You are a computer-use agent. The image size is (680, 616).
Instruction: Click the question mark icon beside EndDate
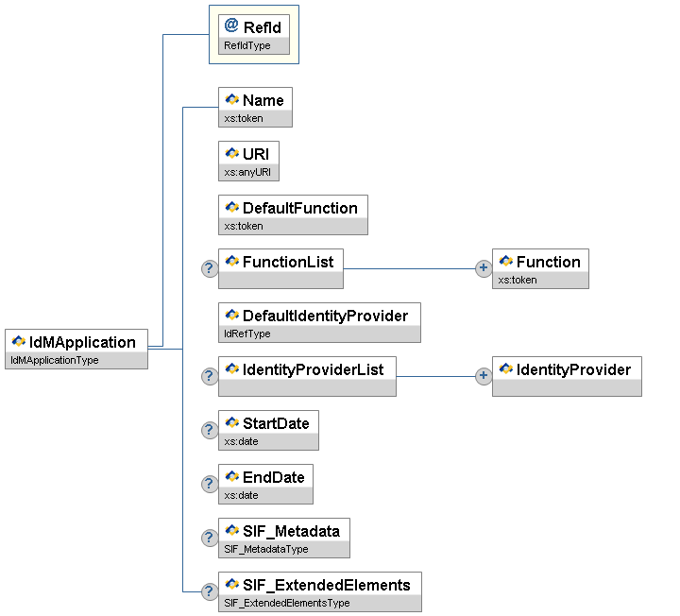click(210, 484)
